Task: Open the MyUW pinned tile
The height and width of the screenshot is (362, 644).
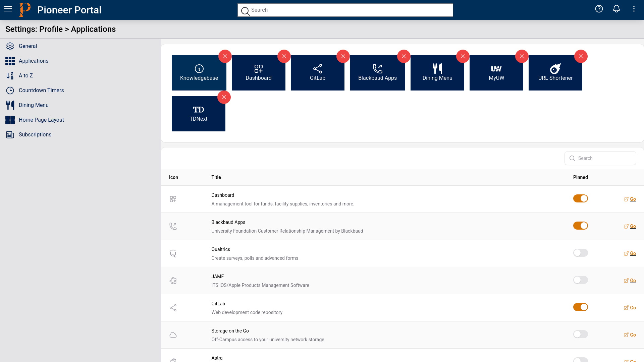Action: [x=496, y=73]
